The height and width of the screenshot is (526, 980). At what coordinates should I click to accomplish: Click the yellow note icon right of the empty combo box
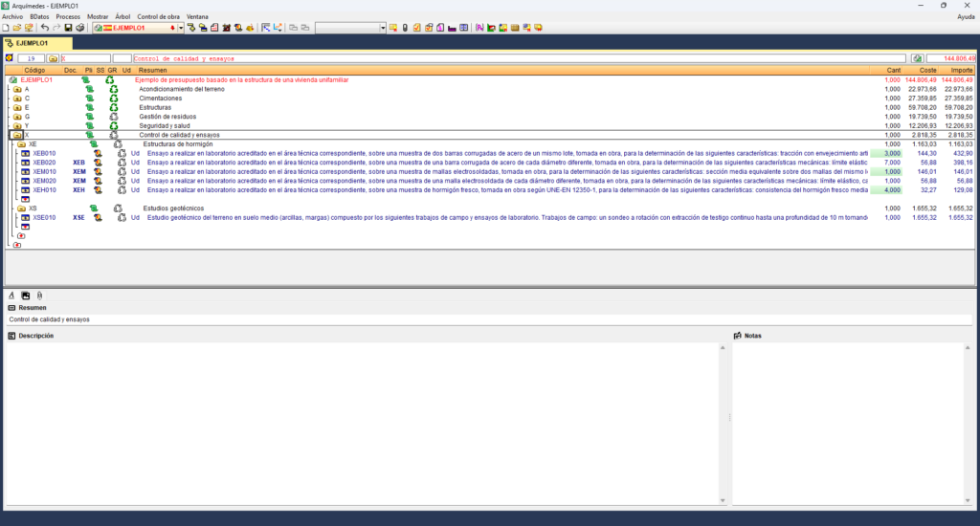coord(393,28)
